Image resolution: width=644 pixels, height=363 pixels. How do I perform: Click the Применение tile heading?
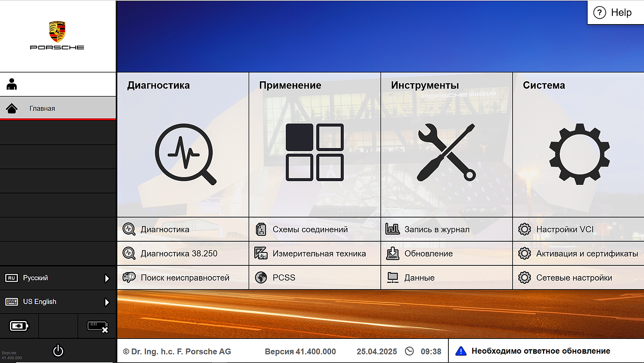(x=290, y=85)
